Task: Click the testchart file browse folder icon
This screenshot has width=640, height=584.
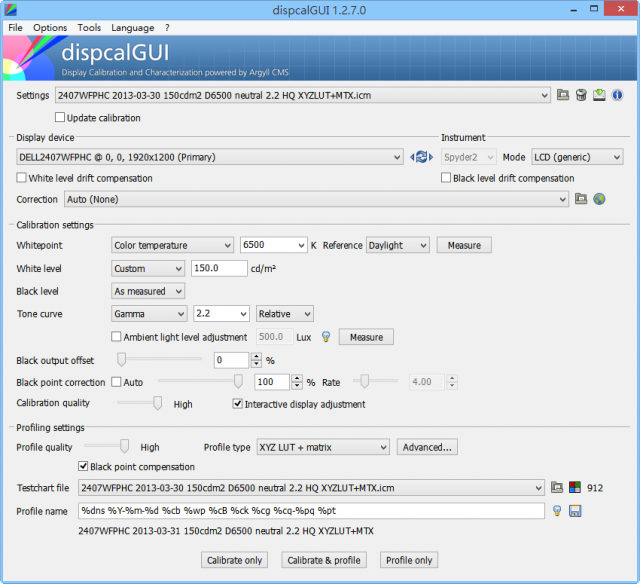Action: [x=557, y=487]
